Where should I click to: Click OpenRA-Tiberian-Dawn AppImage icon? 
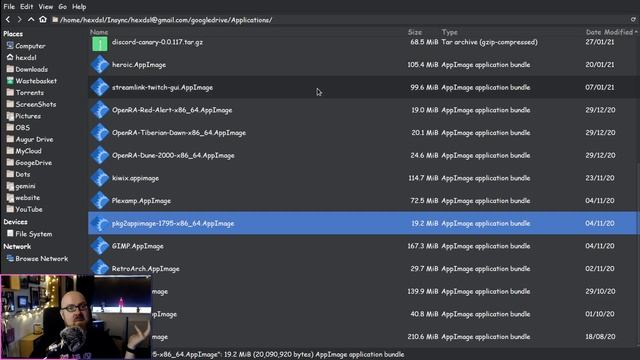pos(100,133)
